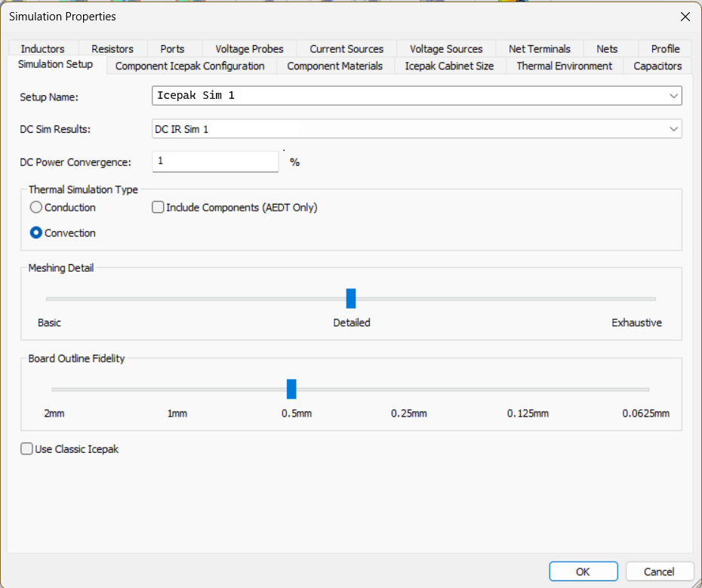Select the Conduction radio button
Viewport: 702px width, 588px height.
point(36,208)
